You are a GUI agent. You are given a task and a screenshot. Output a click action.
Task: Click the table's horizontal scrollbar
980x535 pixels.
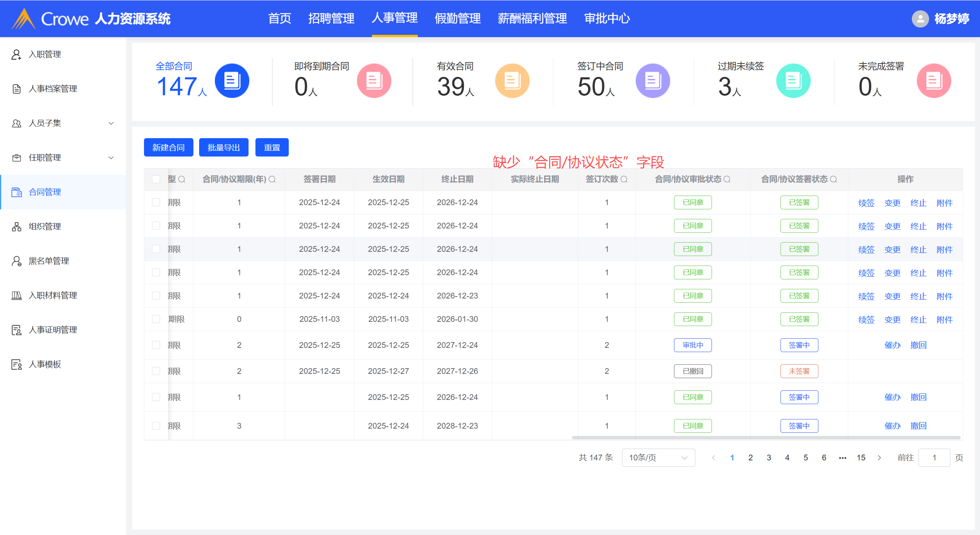pyautogui.click(x=766, y=437)
